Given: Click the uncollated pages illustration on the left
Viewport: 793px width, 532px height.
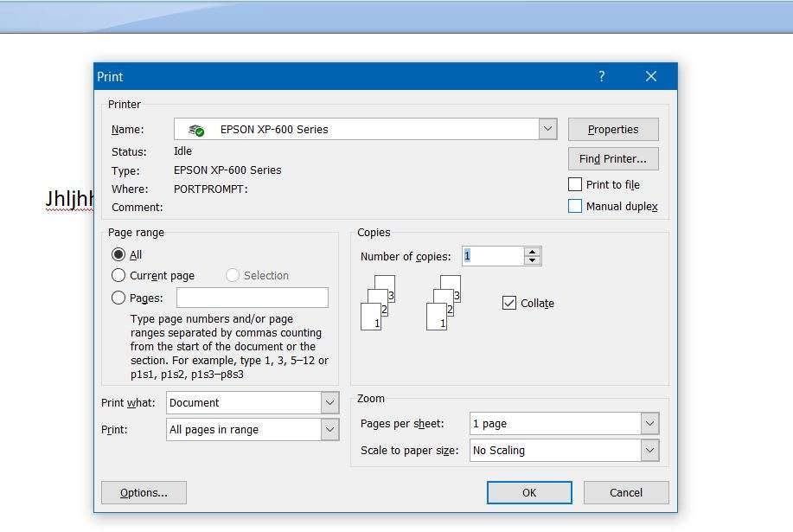Looking at the screenshot, I should point(378,303).
